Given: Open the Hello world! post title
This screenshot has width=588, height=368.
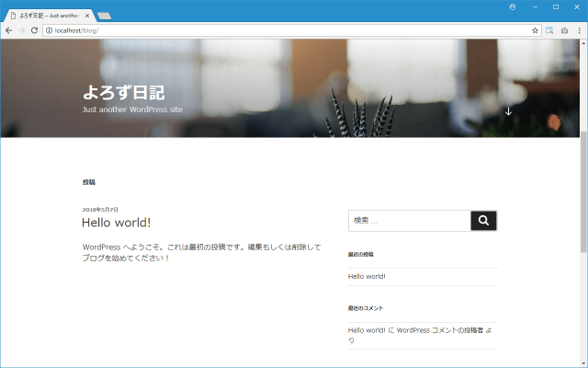Looking at the screenshot, I should point(117,223).
